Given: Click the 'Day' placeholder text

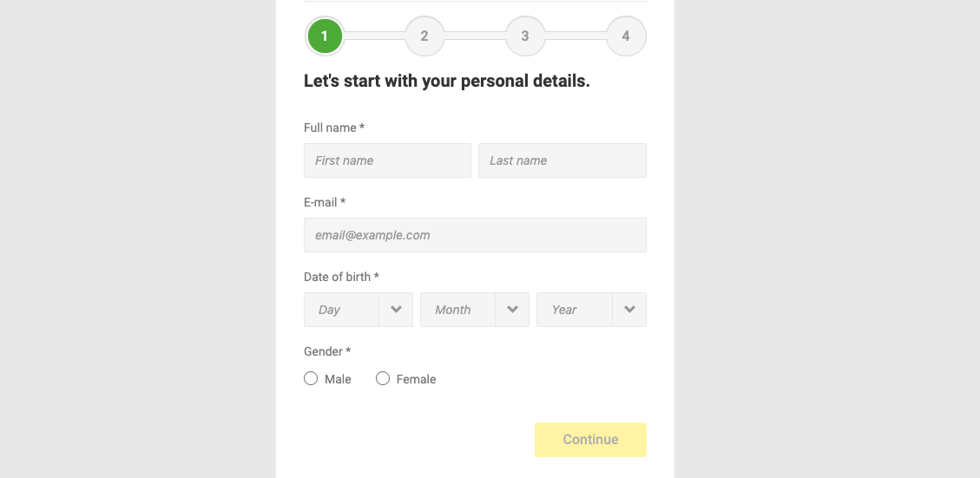Looking at the screenshot, I should (x=330, y=310).
